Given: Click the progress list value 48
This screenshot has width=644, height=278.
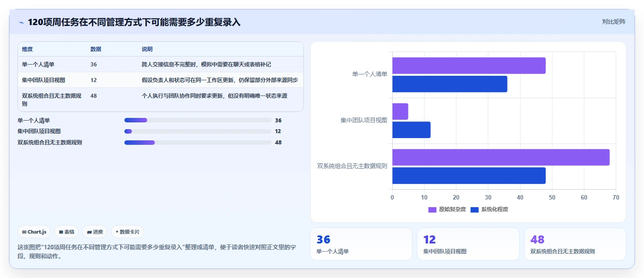Looking at the screenshot, I should 278,143.
